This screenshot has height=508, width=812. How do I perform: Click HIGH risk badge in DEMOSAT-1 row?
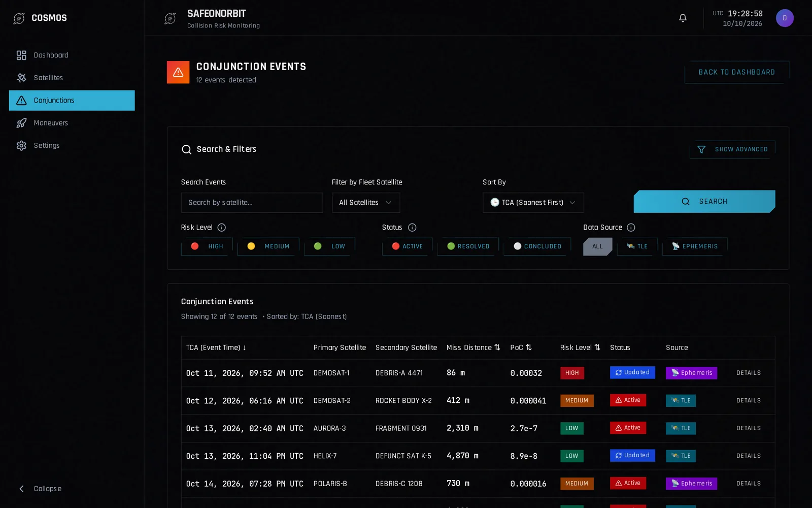[572, 373]
